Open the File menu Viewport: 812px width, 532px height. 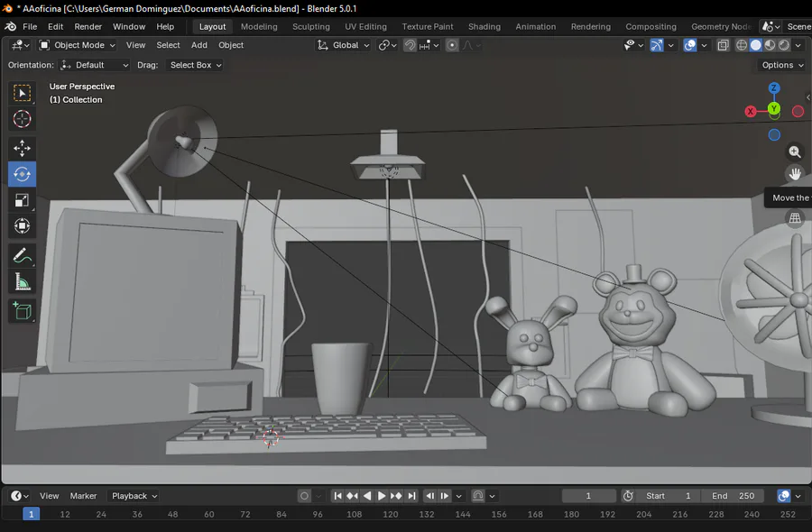[x=30, y=26]
